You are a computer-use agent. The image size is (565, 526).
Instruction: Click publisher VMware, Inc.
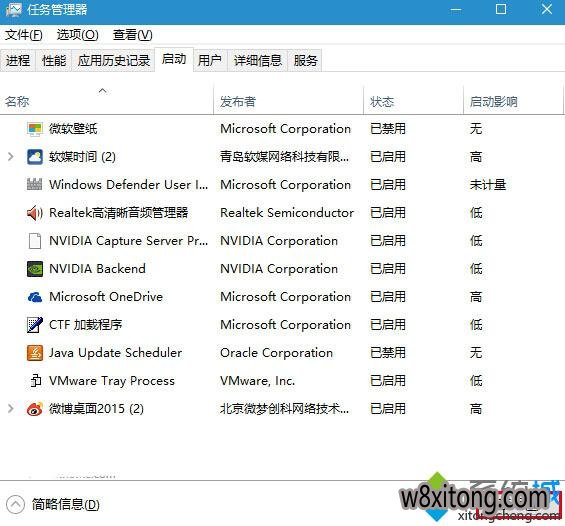click(258, 381)
